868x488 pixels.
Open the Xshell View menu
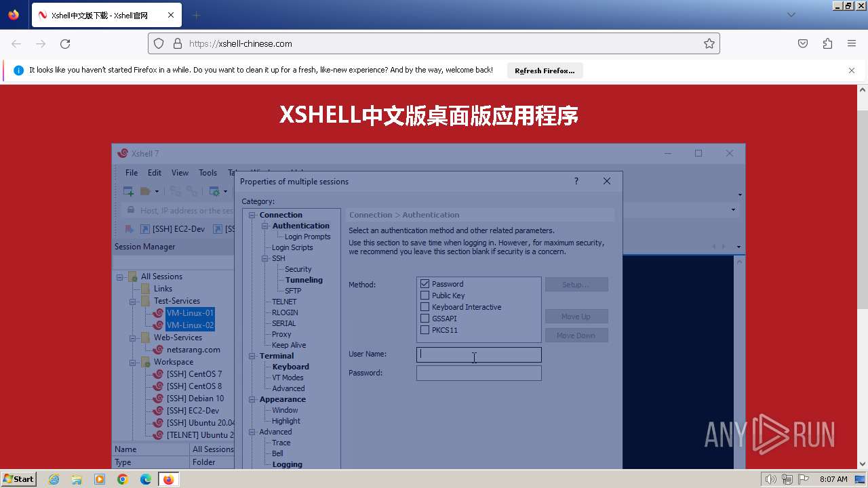pos(180,173)
